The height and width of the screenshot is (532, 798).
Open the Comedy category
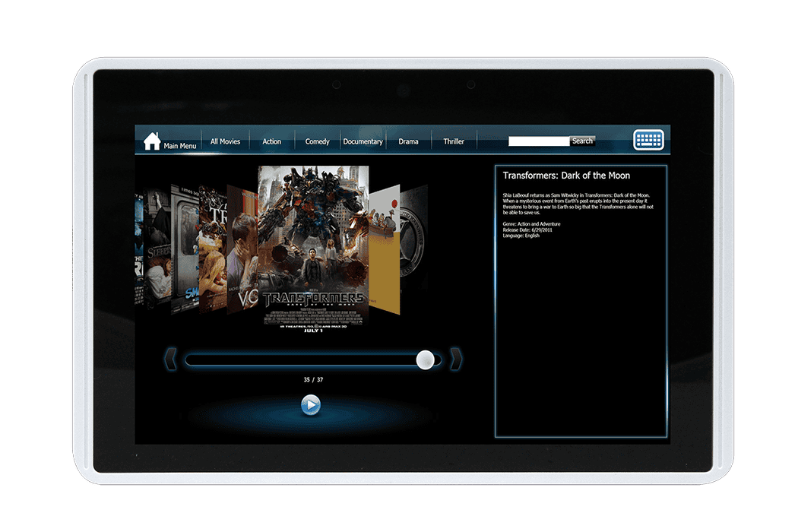(317, 141)
